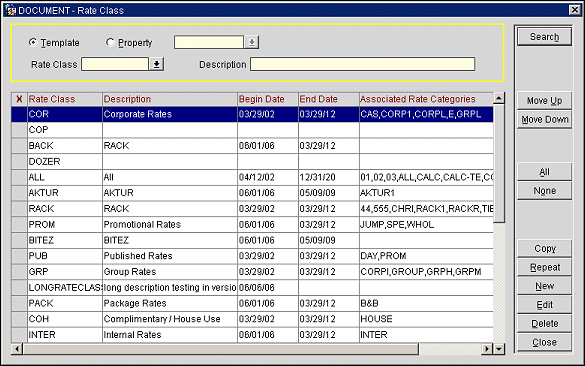Click the Search button
Image resolution: width=585 pixels, height=366 pixels.
pos(544,37)
